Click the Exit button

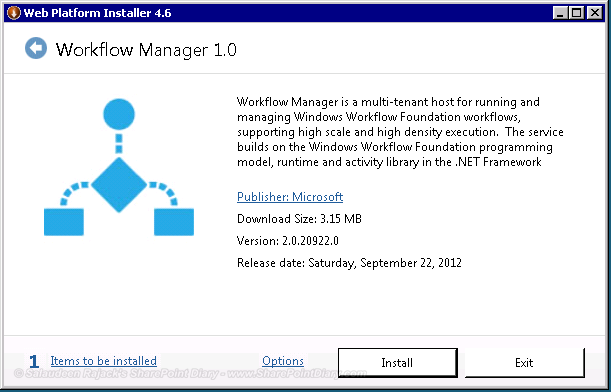[524, 363]
